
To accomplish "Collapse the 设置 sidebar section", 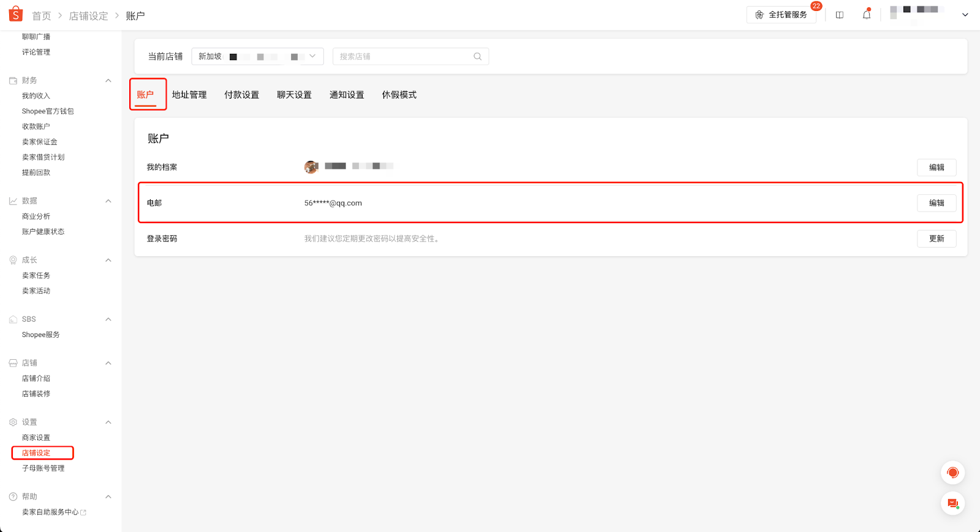I will pos(108,422).
